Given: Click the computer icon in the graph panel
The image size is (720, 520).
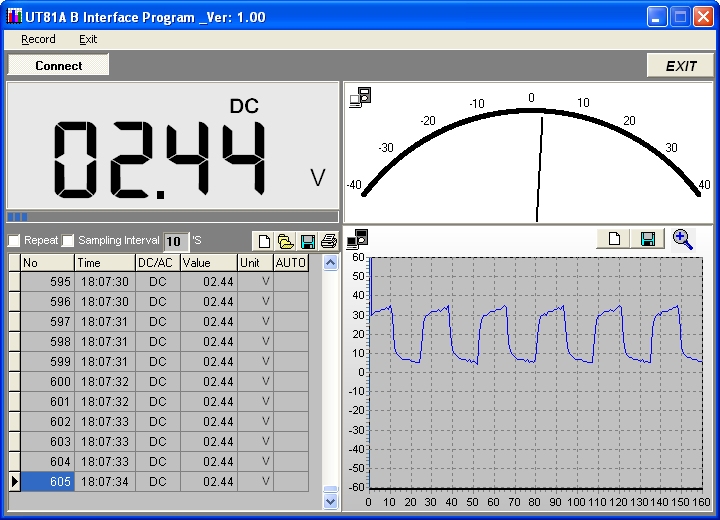Looking at the screenshot, I should click(358, 238).
